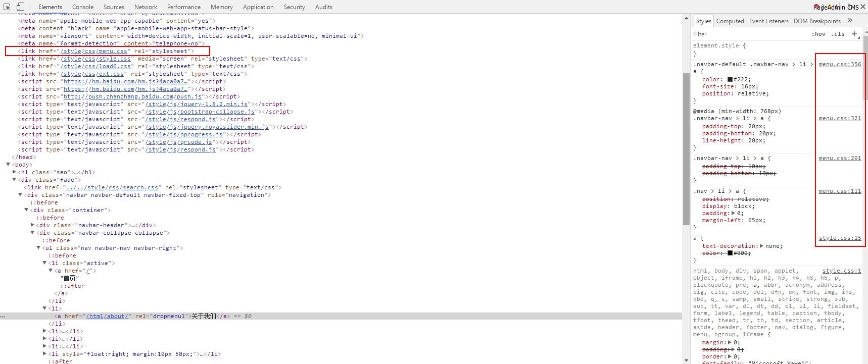Viewport: 868px width, 364px height.
Task: Open source link menu.css:321
Action: 840,118
